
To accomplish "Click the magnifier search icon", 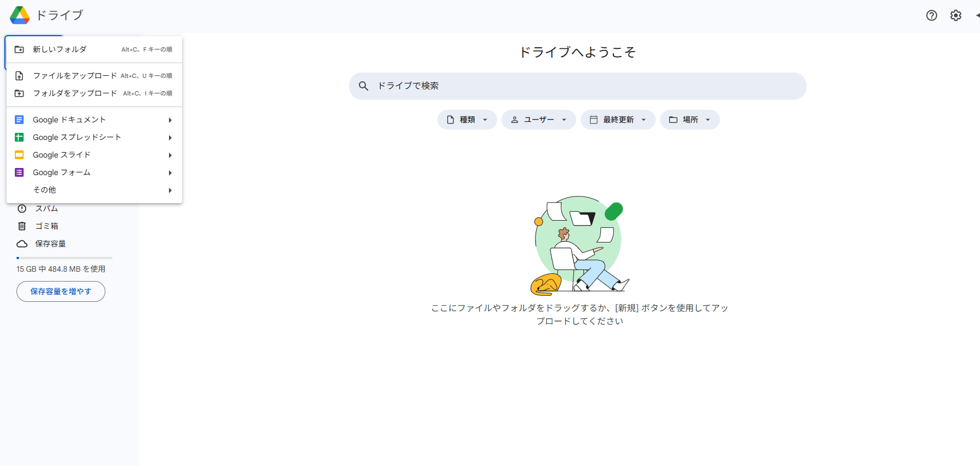I will pyautogui.click(x=363, y=86).
